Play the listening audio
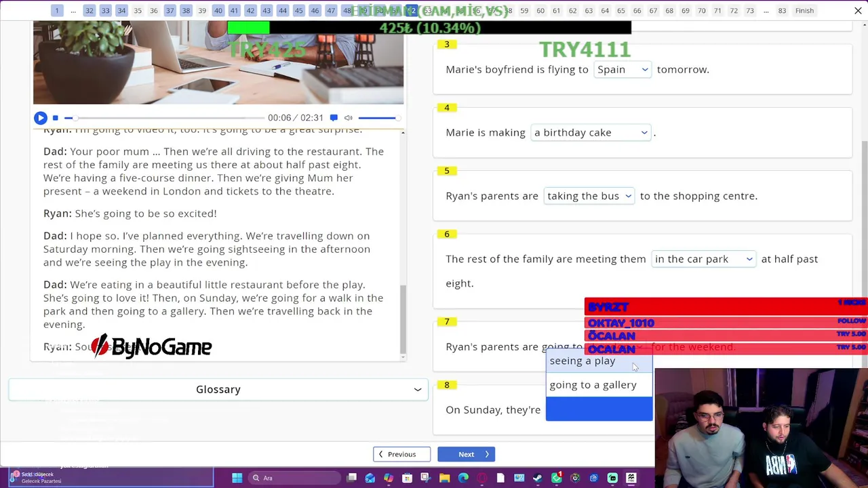This screenshot has width=868, height=488. [41, 118]
